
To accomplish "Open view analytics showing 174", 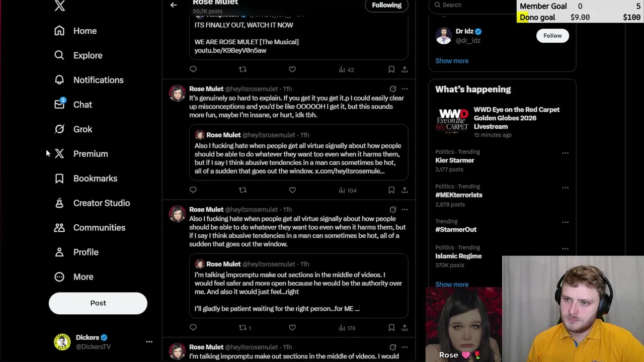I will tap(347, 328).
